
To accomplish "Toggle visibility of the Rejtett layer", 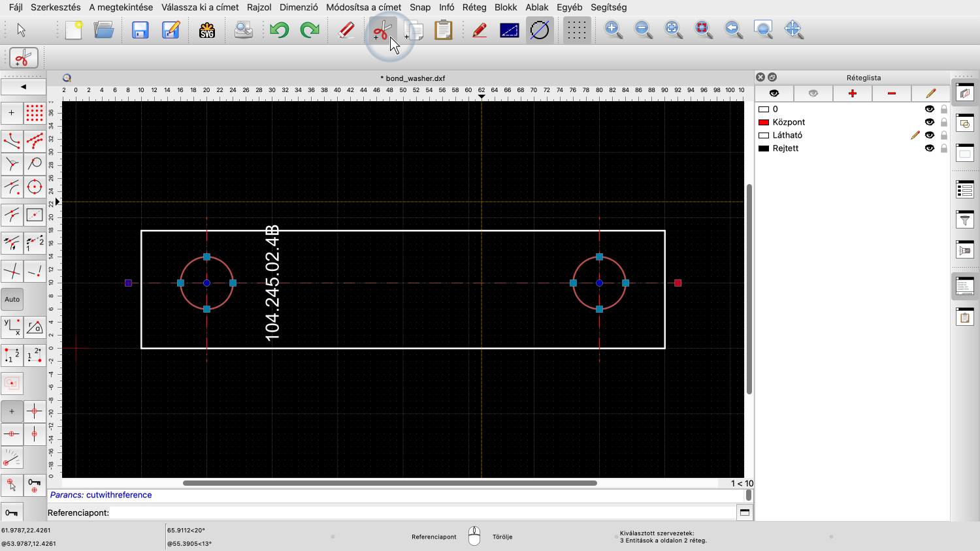I will pos(929,148).
